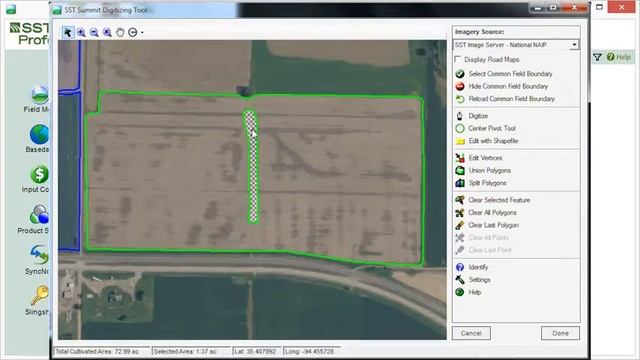Click the Edit with Shapefile icon
This screenshot has width=640, height=360.
460,141
